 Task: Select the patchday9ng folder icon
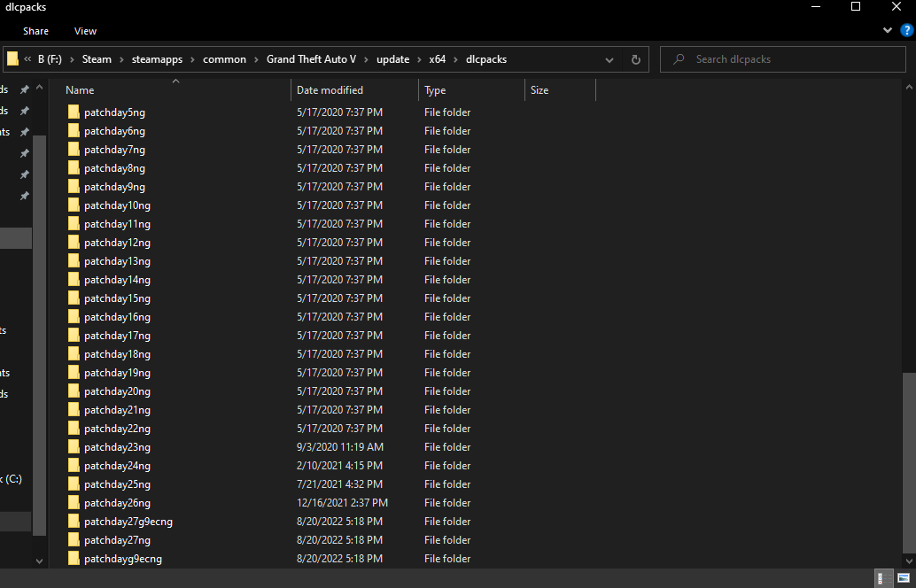pyautogui.click(x=74, y=187)
